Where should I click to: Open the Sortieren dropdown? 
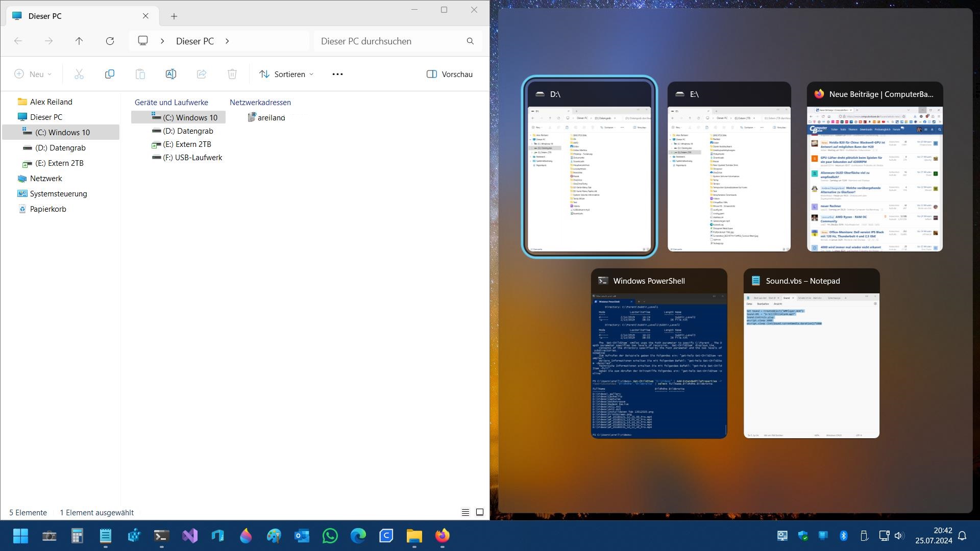tap(286, 74)
